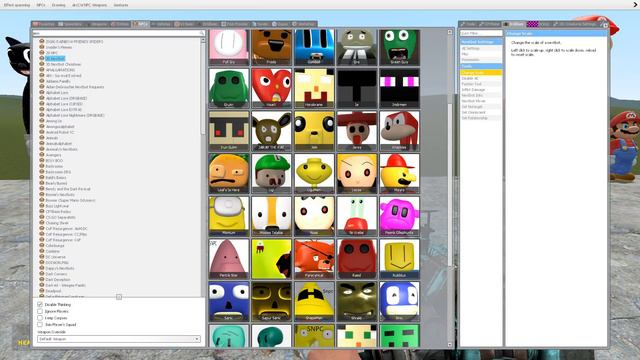This screenshot has height=360, width=640.
Task: Select the yellow Mario-hat Pac-Man style icon
Action: pos(399,173)
